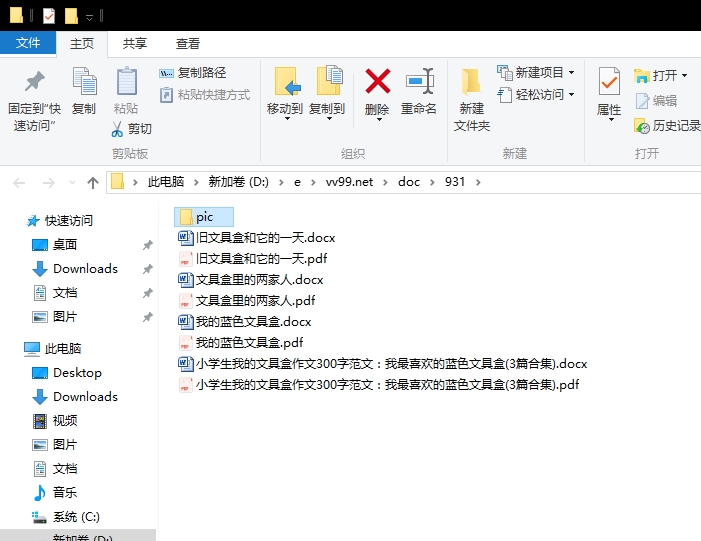Open Move to folder icon
This screenshot has height=541, width=701.
click(x=286, y=81)
